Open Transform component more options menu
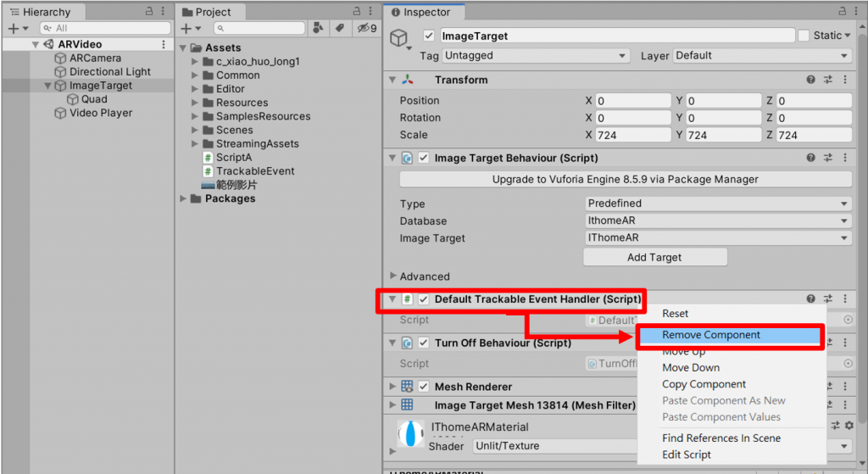868x474 pixels. pyautogui.click(x=845, y=80)
